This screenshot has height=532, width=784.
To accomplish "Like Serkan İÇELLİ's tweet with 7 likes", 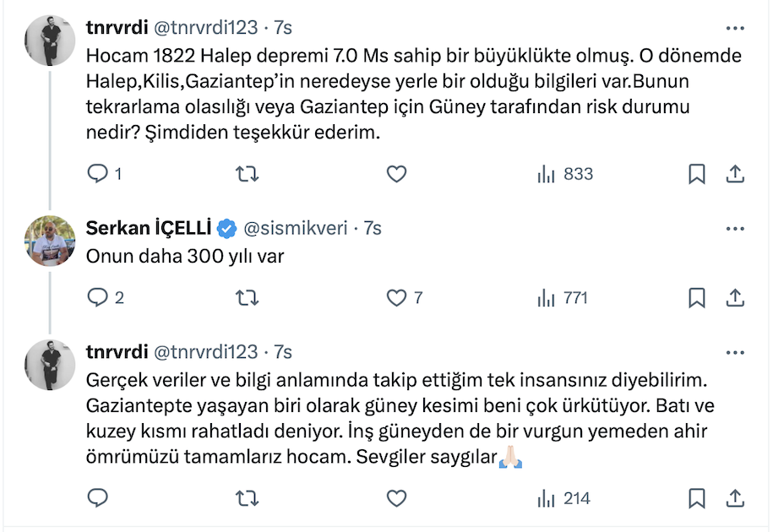I will (x=396, y=297).
